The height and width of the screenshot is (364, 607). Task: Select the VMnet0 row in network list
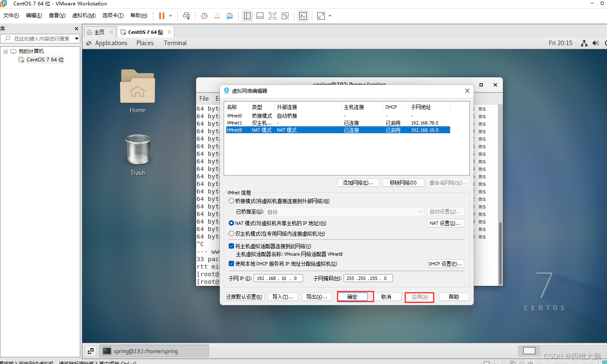(338, 116)
